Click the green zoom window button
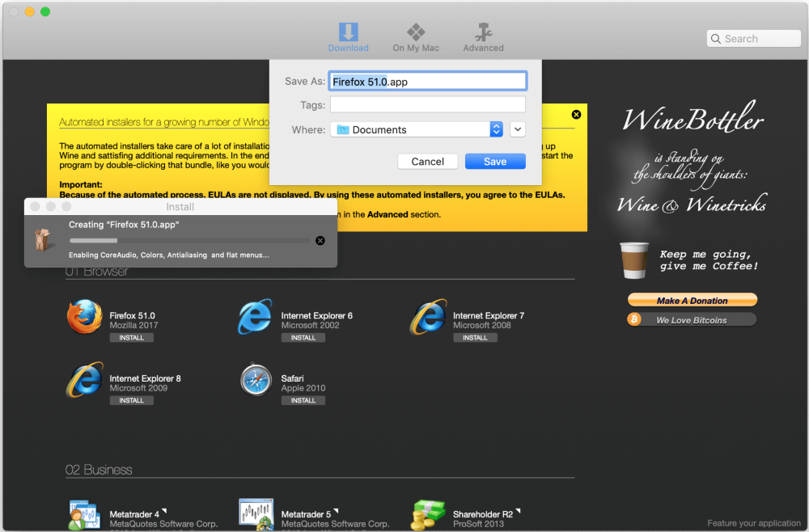Screen dimensions: 809x532 pyautogui.click(x=45, y=11)
